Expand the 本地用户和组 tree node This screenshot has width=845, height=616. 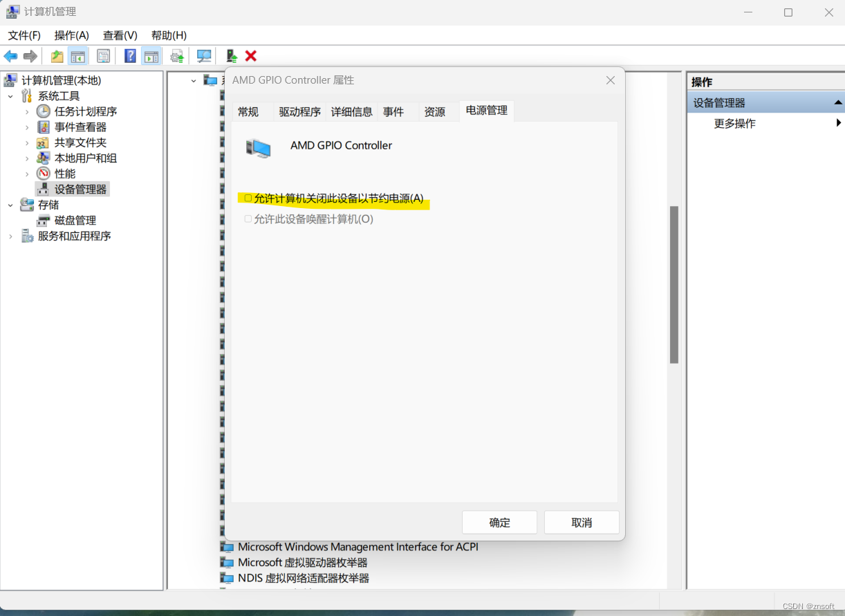pos(27,158)
